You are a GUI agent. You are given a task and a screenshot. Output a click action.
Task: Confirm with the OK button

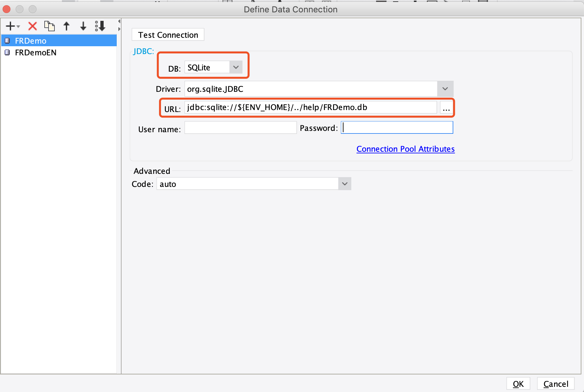coord(518,384)
